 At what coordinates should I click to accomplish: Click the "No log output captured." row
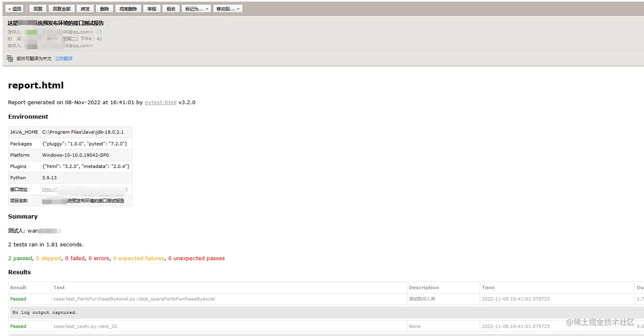(x=326, y=313)
